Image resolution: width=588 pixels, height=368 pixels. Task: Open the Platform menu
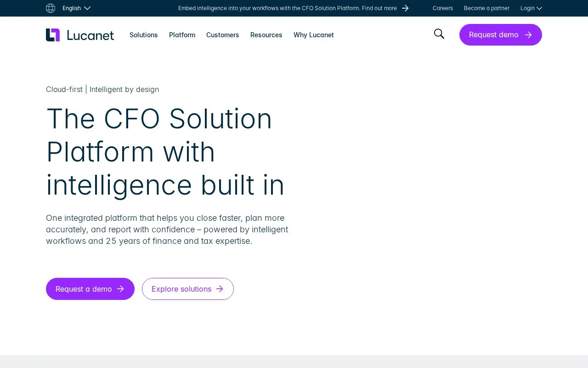pos(182,35)
